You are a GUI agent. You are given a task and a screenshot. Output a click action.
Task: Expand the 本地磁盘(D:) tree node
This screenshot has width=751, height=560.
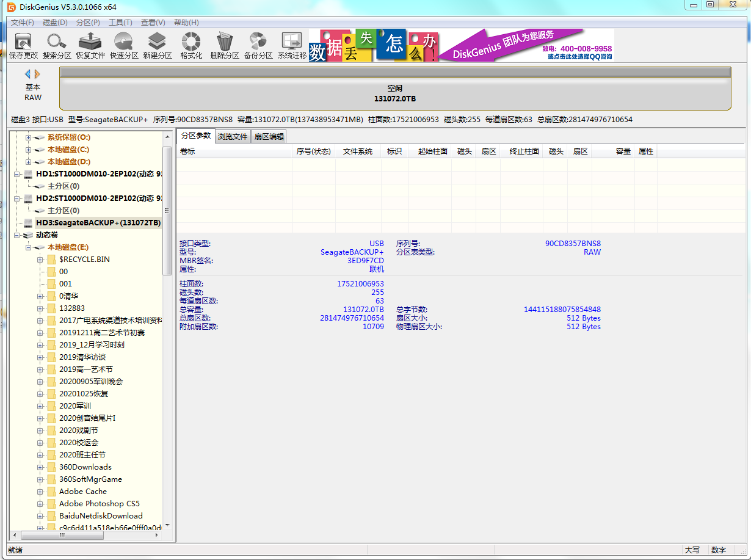click(28, 162)
